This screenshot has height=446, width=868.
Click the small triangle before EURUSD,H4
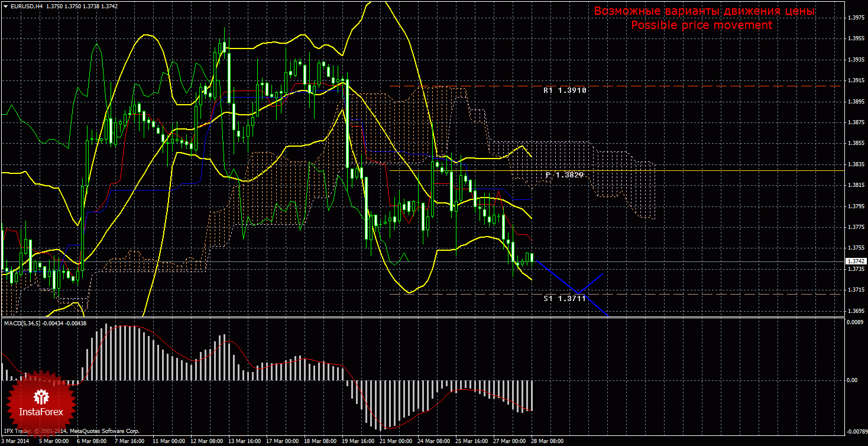5,5
